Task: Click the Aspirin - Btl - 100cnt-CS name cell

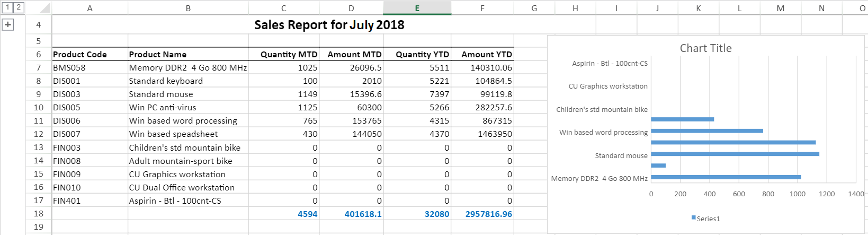Action: click(175, 201)
